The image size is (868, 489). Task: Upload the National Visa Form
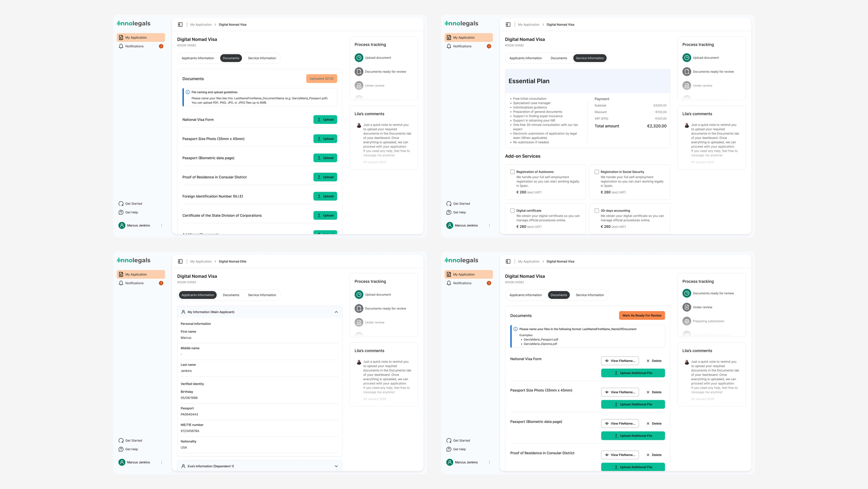[325, 119]
